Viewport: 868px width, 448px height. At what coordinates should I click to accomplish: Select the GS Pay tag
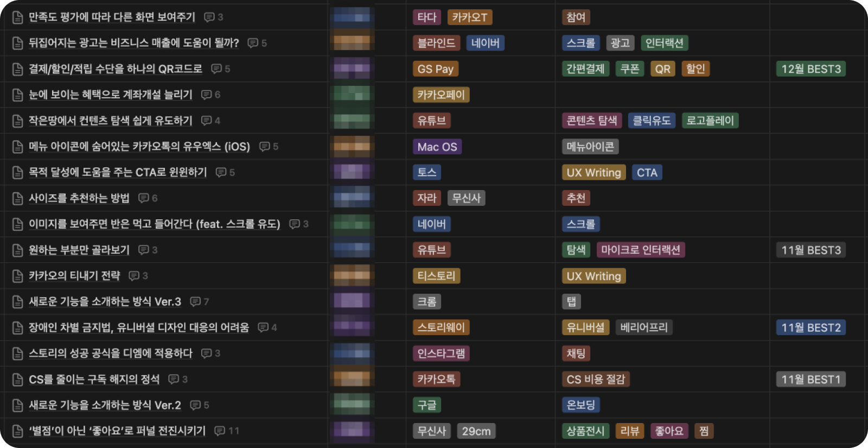click(436, 69)
